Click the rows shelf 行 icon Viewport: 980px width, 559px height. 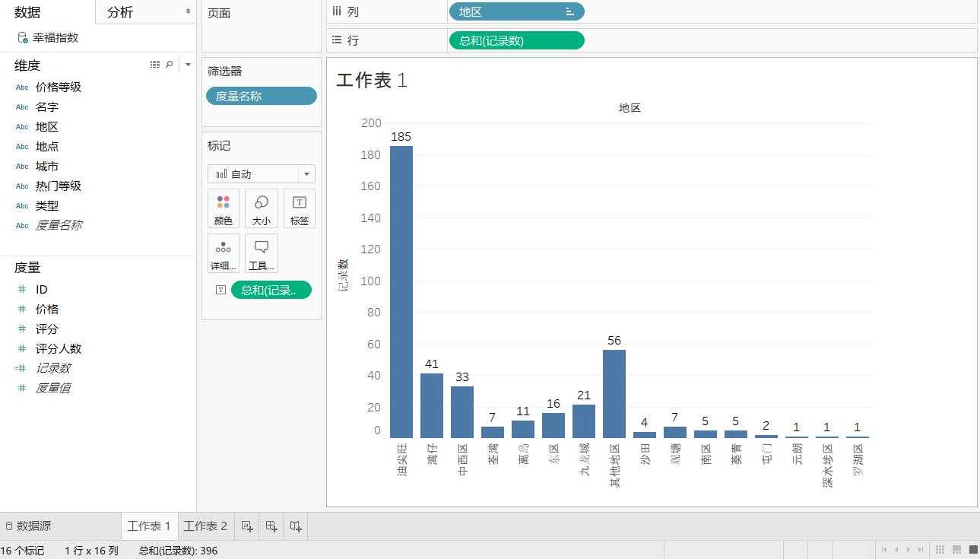tap(337, 40)
